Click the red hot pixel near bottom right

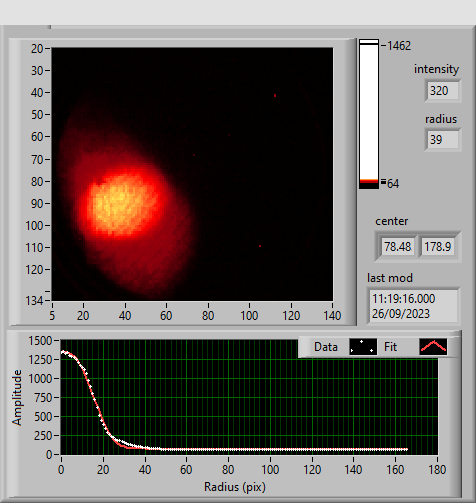point(260,246)
